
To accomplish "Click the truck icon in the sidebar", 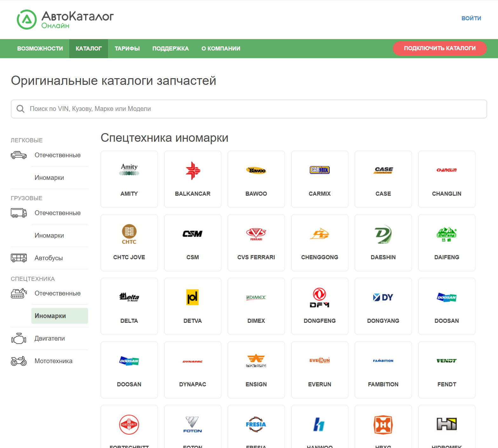I will pyautogui.click(x=19, y=213).
